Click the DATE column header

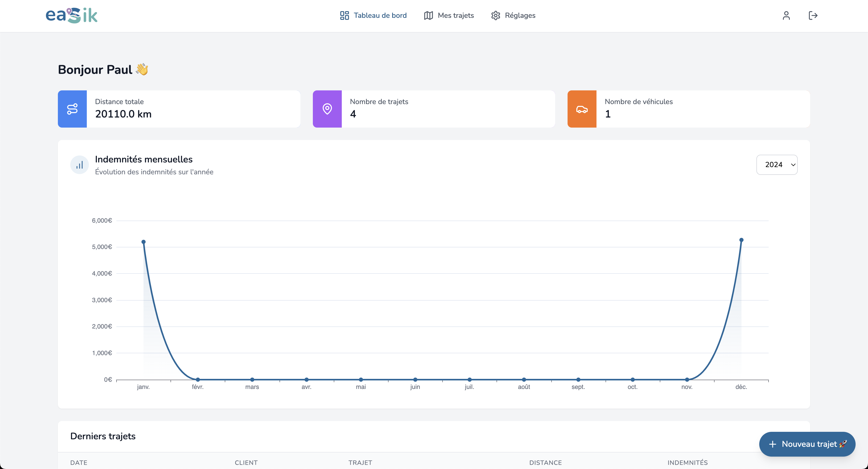(x=79, y=463)
